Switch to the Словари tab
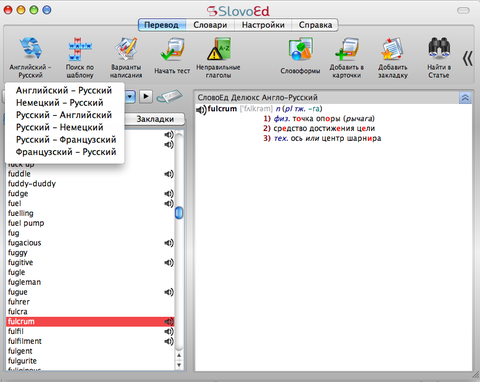480x382 pixels. point(210,25)
